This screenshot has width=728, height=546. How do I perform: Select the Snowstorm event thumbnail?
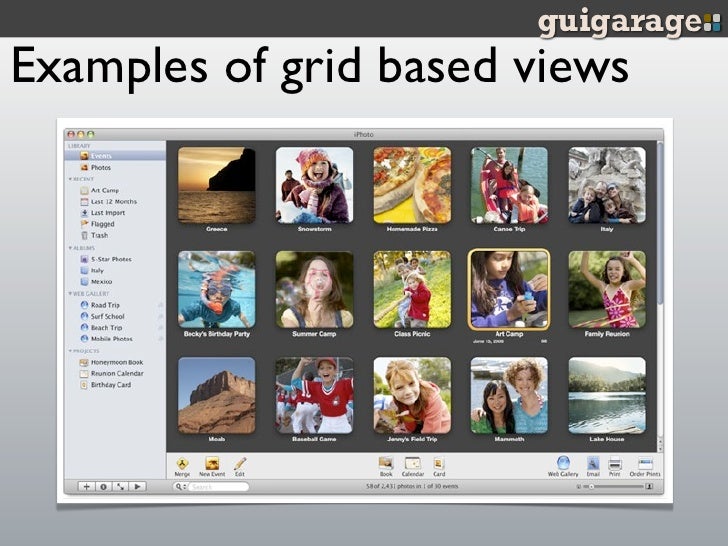point(314,185)
